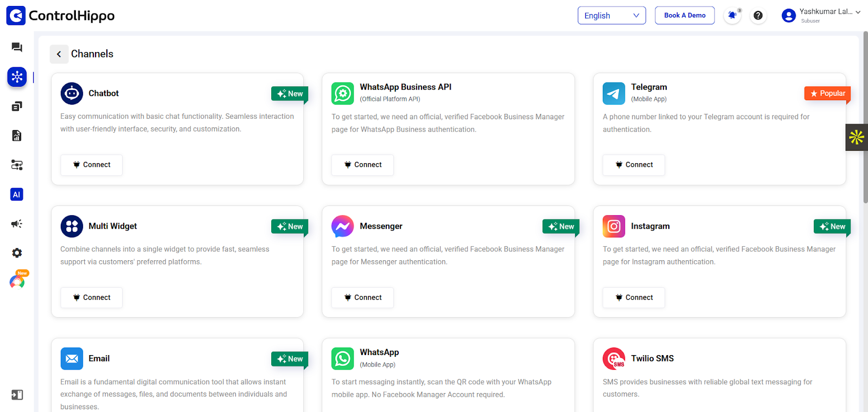Click the page vertical scrollbar
This screenshot has width=868, height=412.
pyautogui.click(x=865, y=118)
